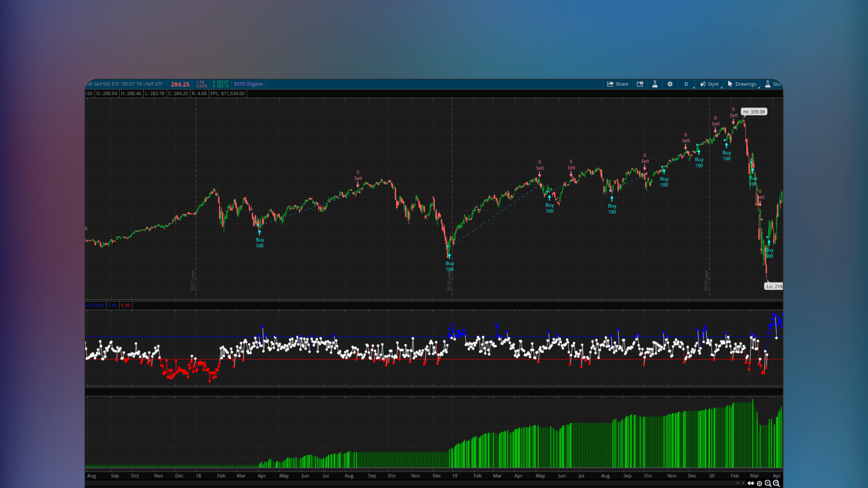The height and width of the screenshot is (488, 868).
Task: Click the Share button
Action: tap(618, 84)
